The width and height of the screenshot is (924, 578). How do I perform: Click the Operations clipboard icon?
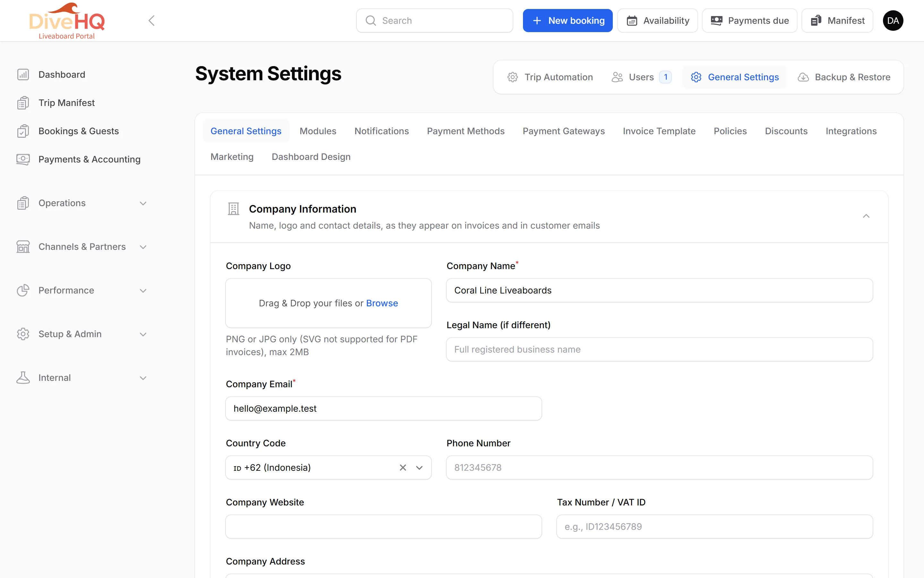pos(23,203)
